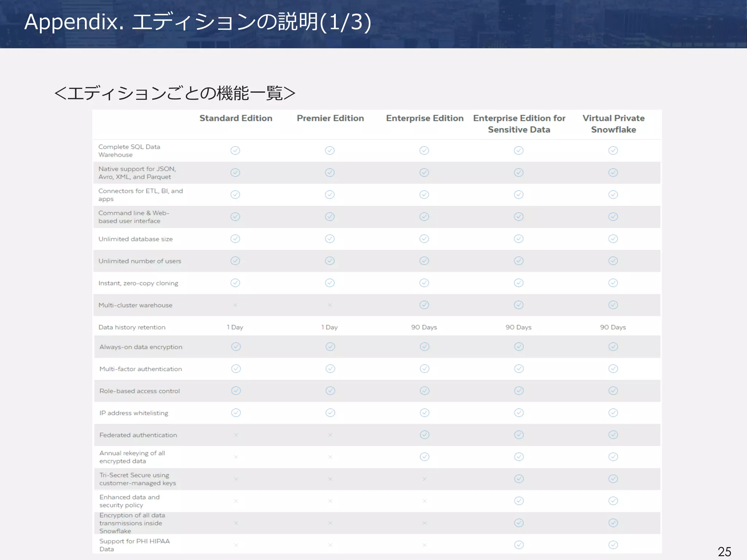Click 'Native support for JSON, Avro, XML' label

(137, 173)
